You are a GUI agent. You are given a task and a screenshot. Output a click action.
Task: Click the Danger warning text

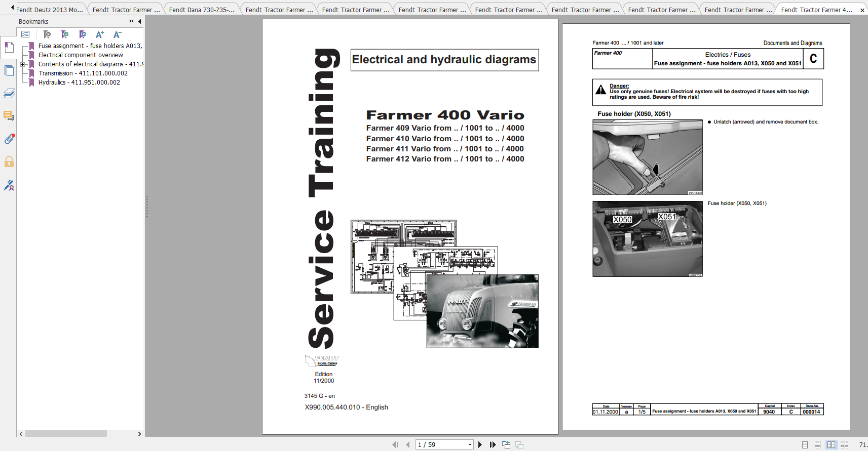coord(709,92)
